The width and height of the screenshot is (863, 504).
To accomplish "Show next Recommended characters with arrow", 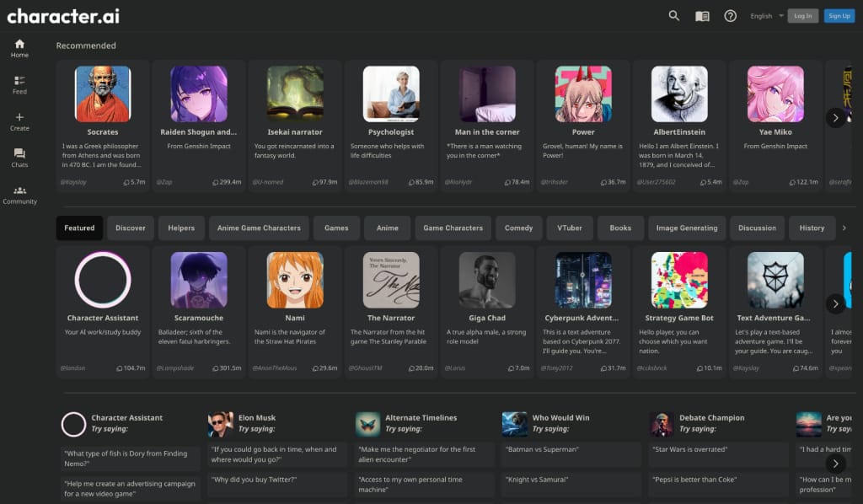I will click(x=835, y=118).
